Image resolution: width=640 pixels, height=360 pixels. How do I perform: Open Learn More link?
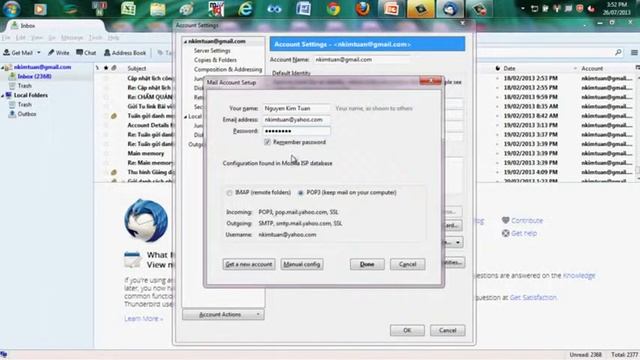[144, 318]
